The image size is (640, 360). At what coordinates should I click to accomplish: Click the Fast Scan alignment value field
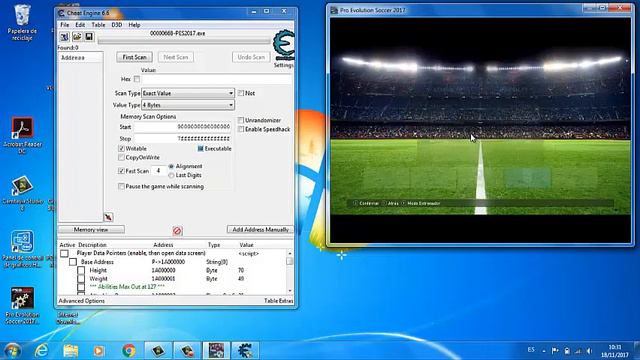[159, 171]
